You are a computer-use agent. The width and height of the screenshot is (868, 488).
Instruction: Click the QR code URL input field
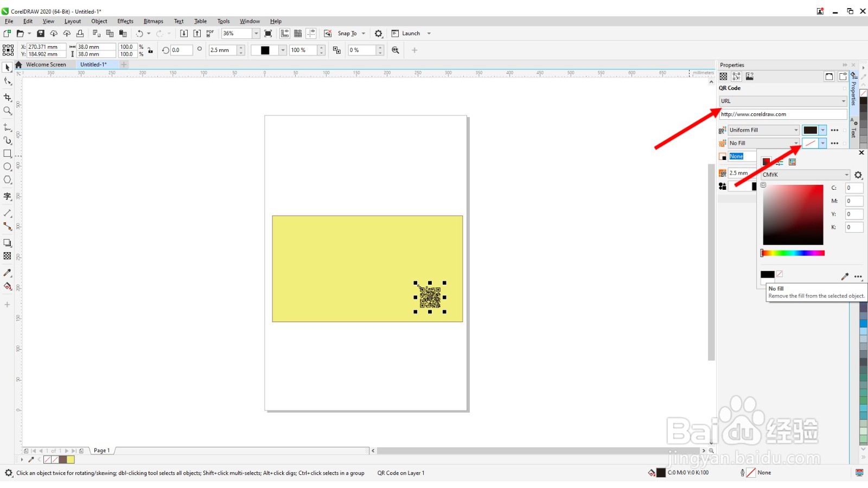(783, 114)
